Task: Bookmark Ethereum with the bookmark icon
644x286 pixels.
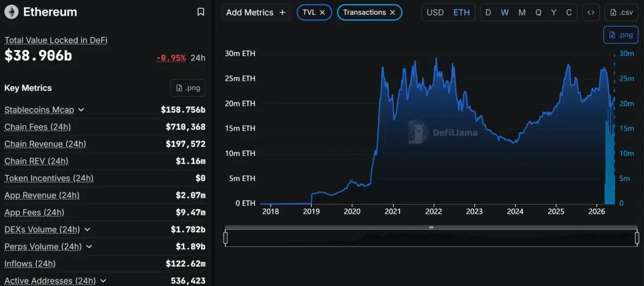Action: 201,12
